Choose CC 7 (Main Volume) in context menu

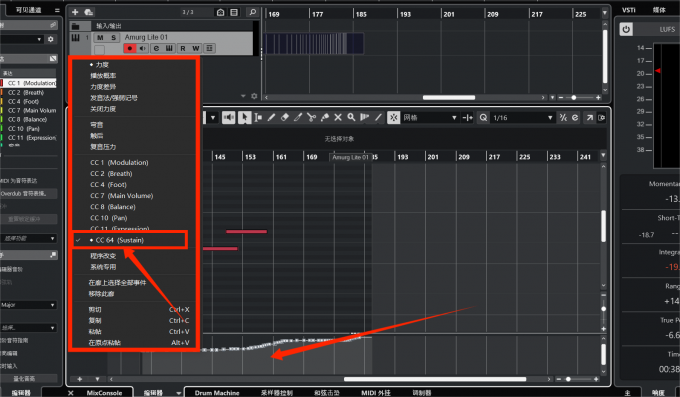[121, 196]
